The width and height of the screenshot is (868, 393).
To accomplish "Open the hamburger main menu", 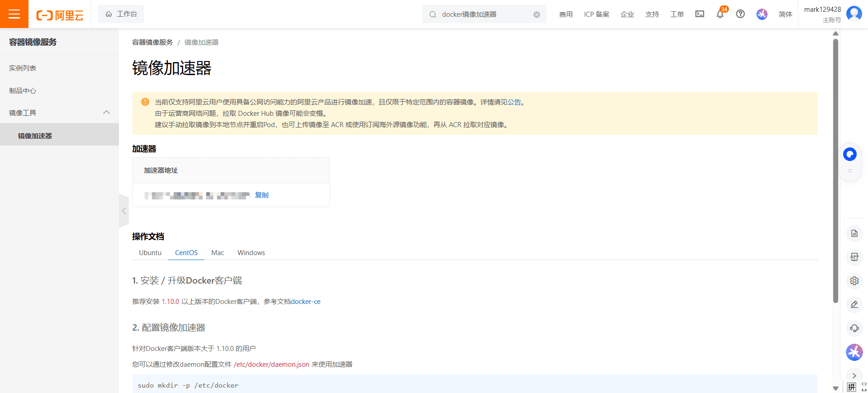I will pyautogui.click(x=14, y=14).
